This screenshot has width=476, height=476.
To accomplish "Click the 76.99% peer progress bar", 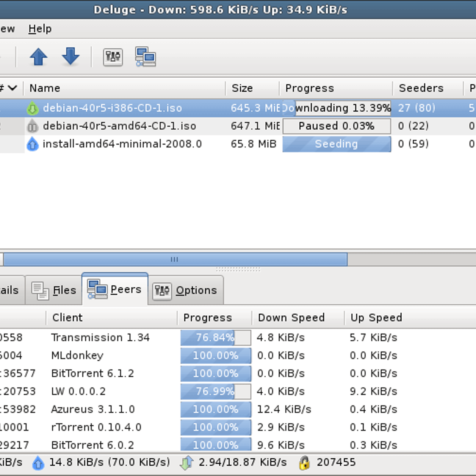I will click(x=216, y=392).
